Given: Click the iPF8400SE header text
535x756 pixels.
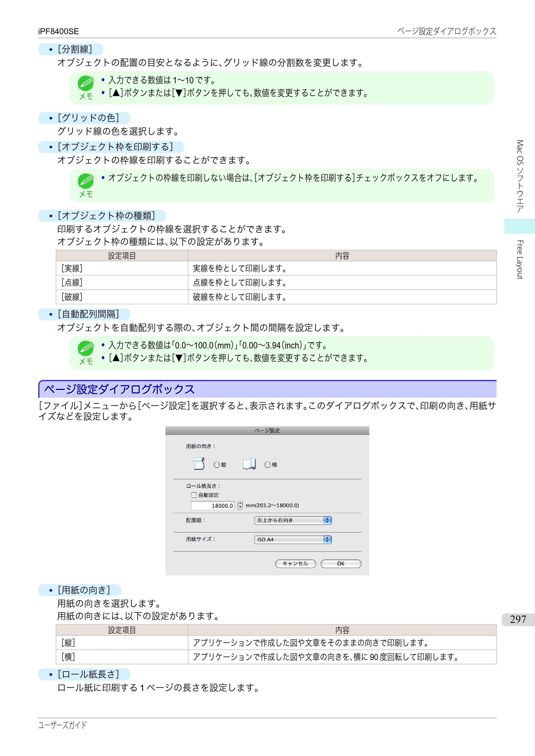Looking at the screenshot, I should [x=59, y=31].
